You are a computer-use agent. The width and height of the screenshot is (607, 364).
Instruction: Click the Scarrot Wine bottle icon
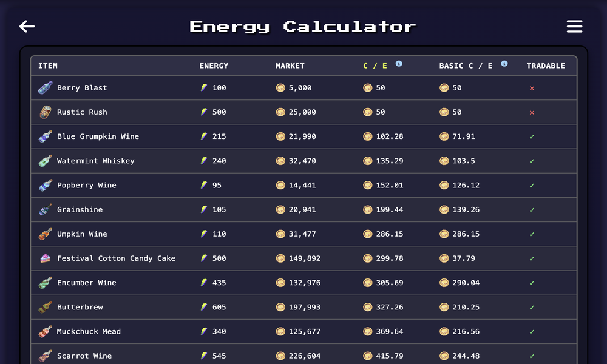(x=46, y=356)
